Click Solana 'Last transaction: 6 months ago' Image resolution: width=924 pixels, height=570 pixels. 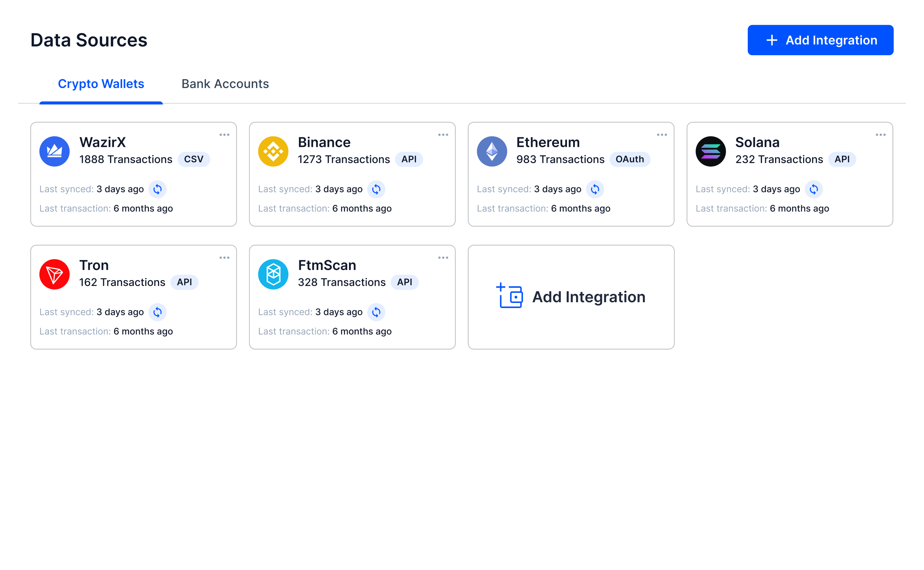762,209
